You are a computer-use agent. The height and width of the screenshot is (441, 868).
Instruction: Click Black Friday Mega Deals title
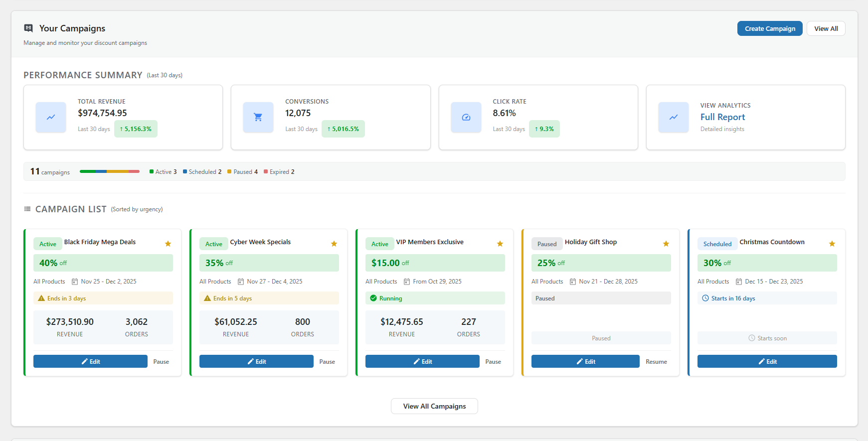click(x=100, y=242)
